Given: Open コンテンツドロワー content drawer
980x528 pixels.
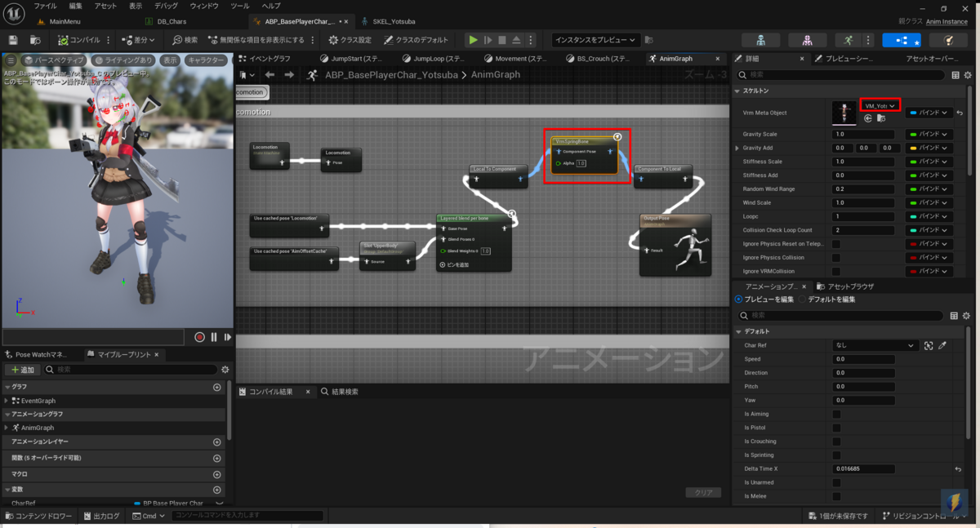Looking at the screenshot, I should click(40, 516).
